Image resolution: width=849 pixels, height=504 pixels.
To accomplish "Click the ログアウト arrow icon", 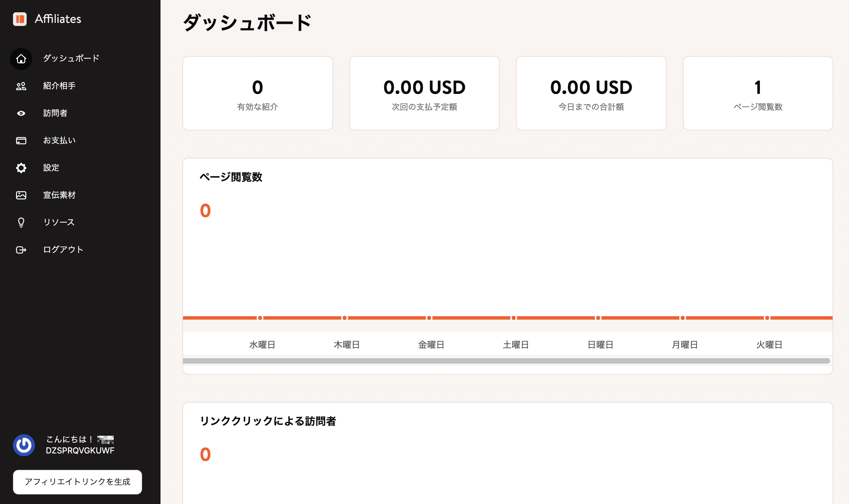I will [21, 250].
